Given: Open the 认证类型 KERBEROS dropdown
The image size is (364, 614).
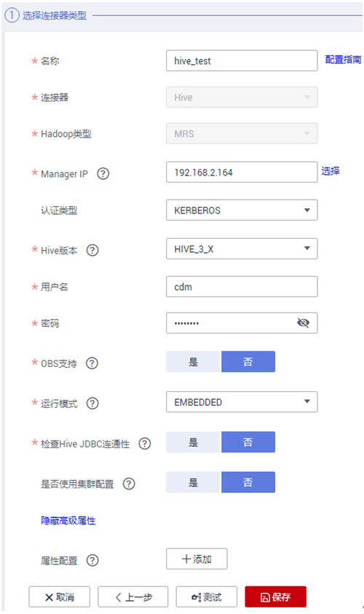Looking at the screenshot, I should coord(242,210).
